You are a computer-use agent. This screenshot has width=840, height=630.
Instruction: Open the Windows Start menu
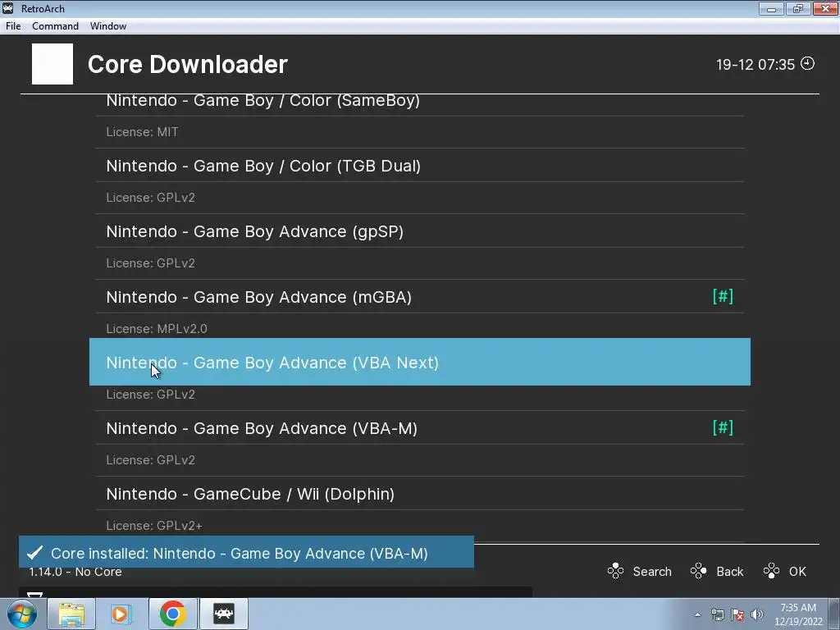coord(22,614)
